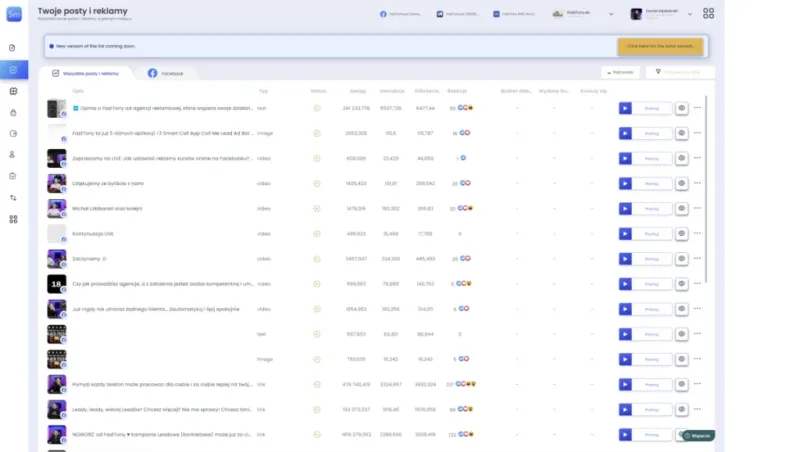The height and width of the screenshot is (452, 800).
Task: Click the Sm app logo in sidebar
Action: [13, 13]
